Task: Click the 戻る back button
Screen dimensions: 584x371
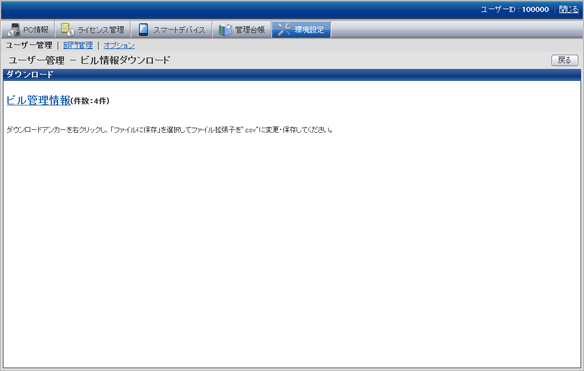Action: click(565, 60)
